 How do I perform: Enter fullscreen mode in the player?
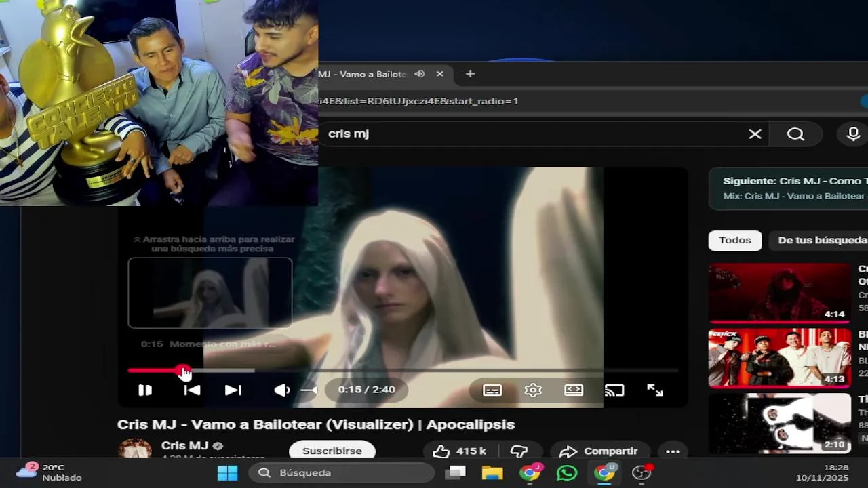click(655, 390)
